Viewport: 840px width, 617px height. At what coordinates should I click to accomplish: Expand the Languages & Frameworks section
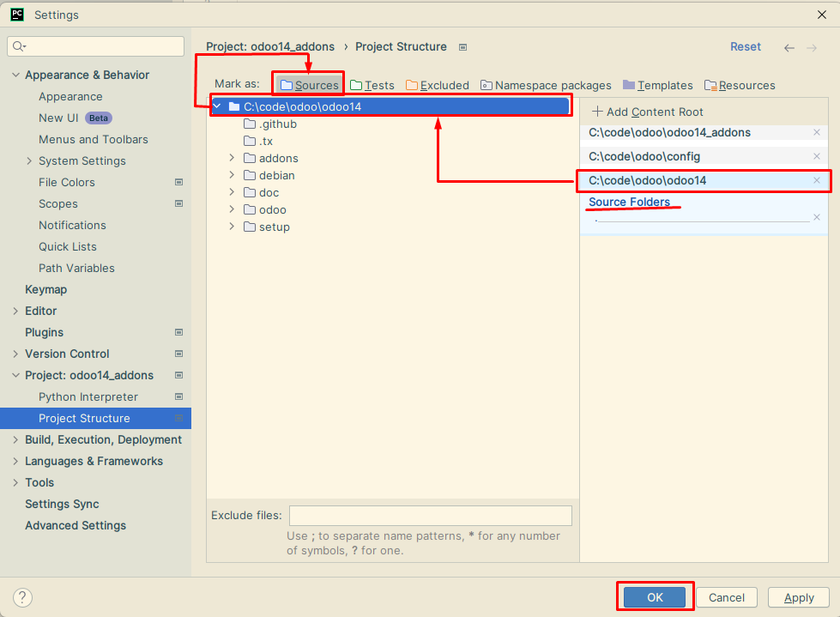(15, 461)
